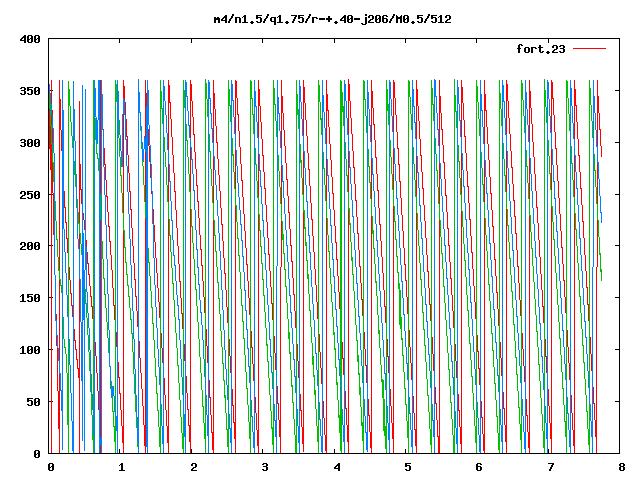Click x-axis label 1
The height and width of the screenshot is (480, 640).
pos(122,467)
